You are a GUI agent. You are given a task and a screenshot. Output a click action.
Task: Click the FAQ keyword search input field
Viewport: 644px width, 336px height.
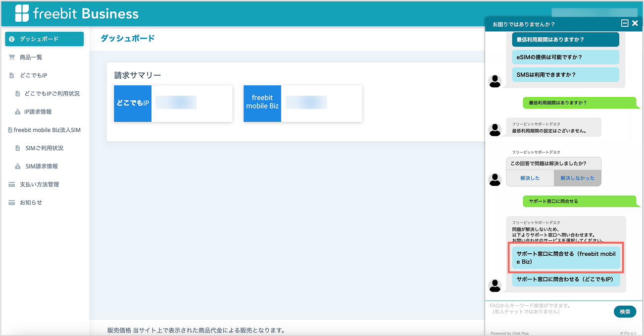click(x=549, y=309)
